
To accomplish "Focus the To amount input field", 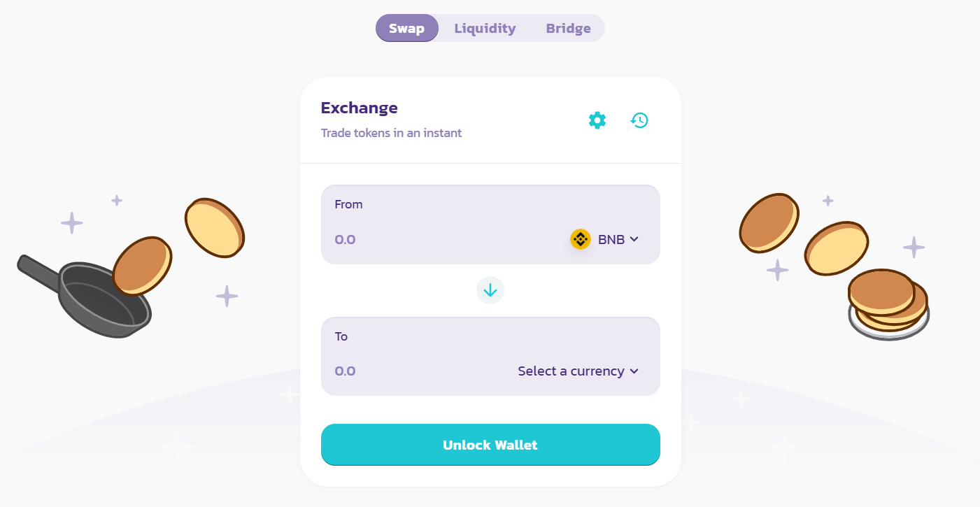I will point(420,371).
